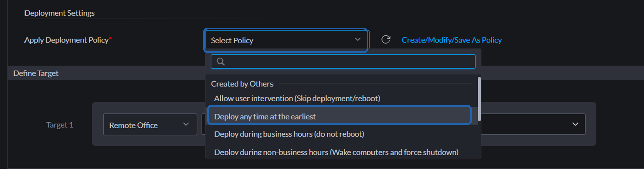
Task: Click the Deployment Settings heading
Action: tap(59, 13)
